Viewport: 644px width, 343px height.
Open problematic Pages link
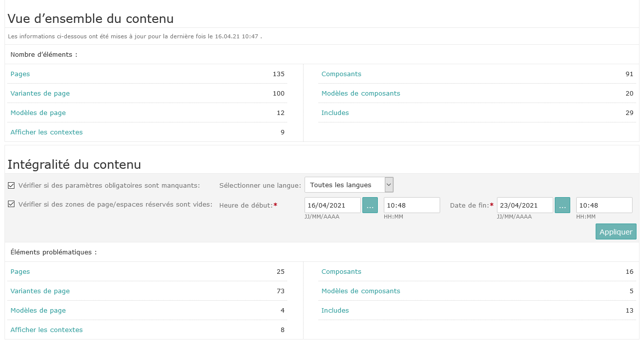click(x=20, y=272)
